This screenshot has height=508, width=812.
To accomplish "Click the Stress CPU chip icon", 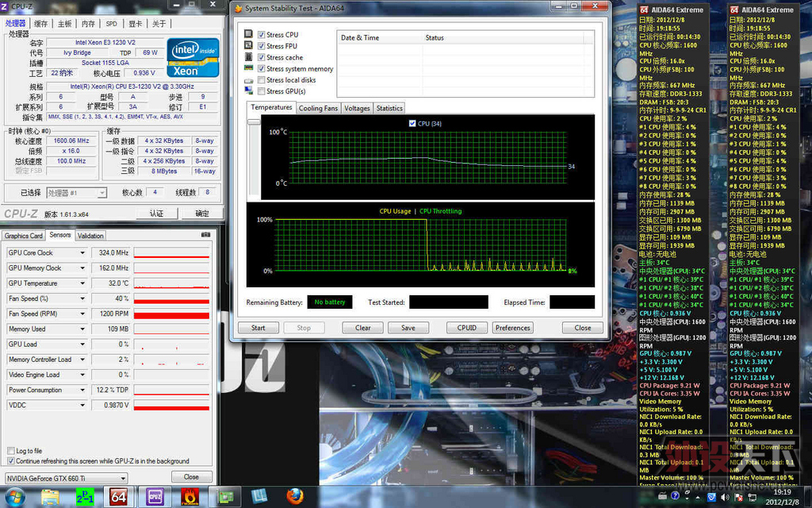I will tap(248, 34).
